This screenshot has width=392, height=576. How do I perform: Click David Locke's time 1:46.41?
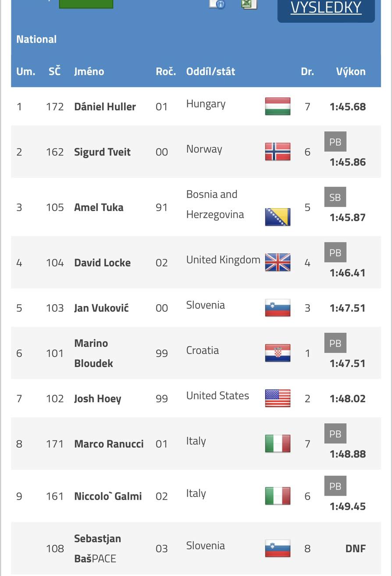347,273
